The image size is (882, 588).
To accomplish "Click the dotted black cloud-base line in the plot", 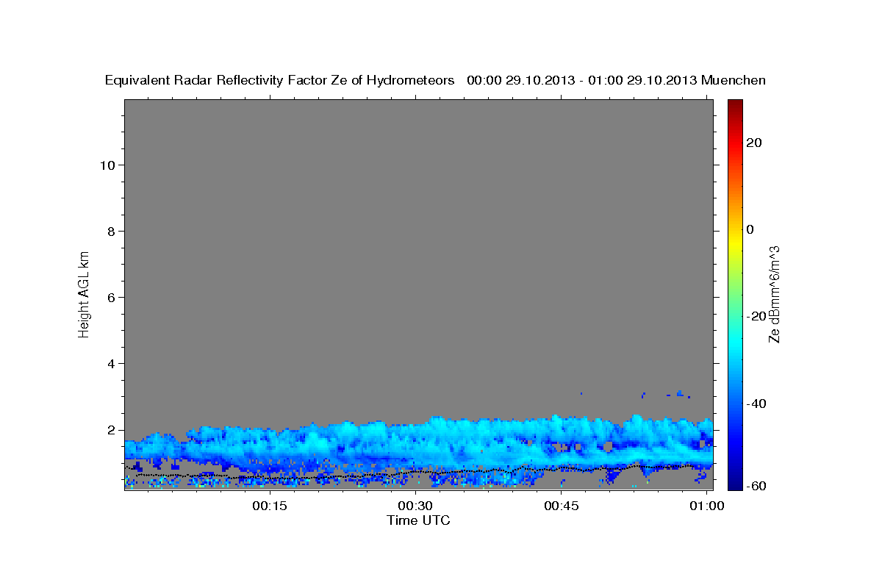I will (415, 472).
